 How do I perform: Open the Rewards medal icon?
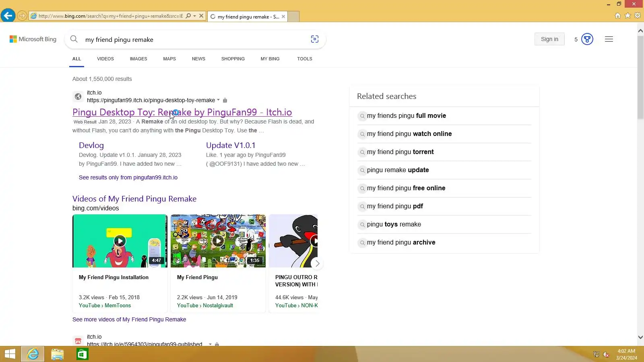587,39
